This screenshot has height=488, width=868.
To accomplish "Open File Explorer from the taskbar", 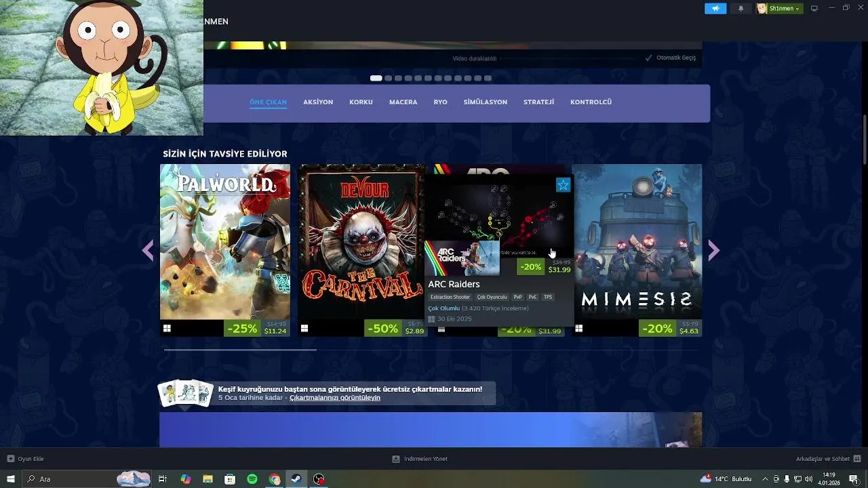I will pos(208,479).
